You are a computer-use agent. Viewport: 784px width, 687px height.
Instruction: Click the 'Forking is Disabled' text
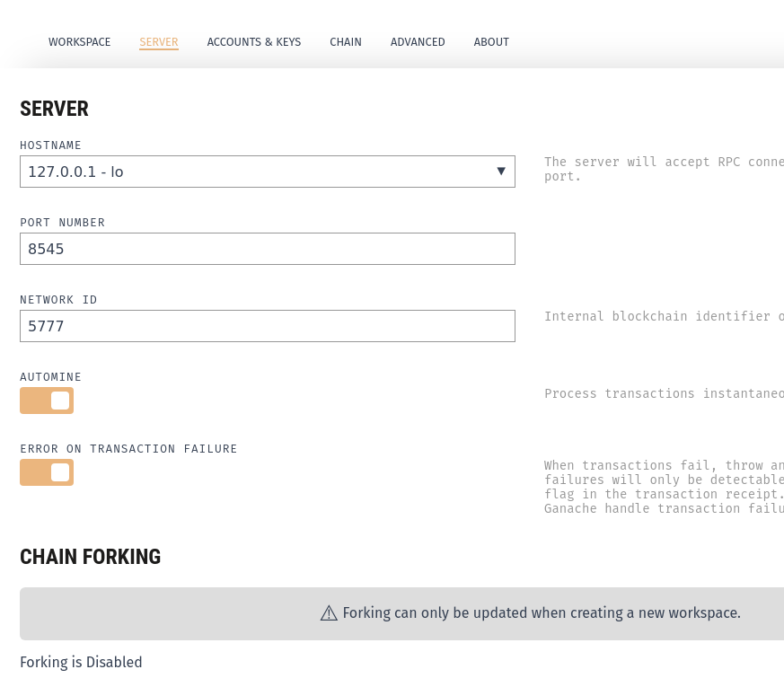tap(81, 662)
